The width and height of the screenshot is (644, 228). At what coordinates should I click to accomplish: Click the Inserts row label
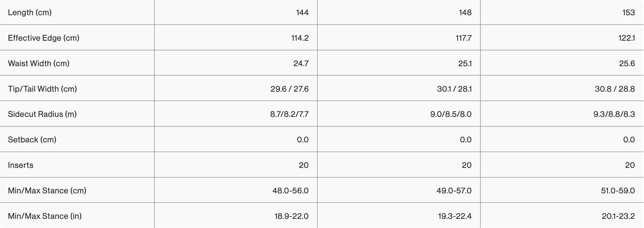tap(21, 165)
